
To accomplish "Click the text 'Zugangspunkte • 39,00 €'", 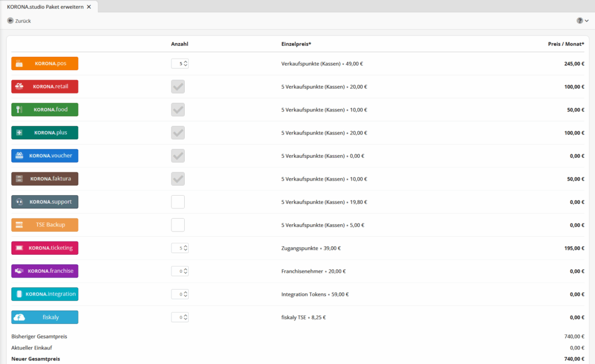I will pos(311,248).
